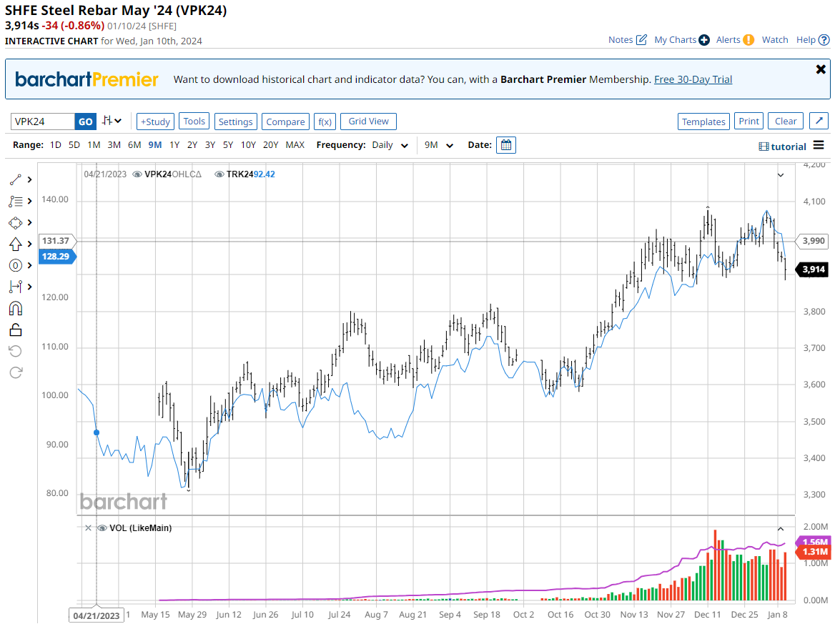Switch range to 6M
Screen dimensions: 840x629
[x=134, y=145]
